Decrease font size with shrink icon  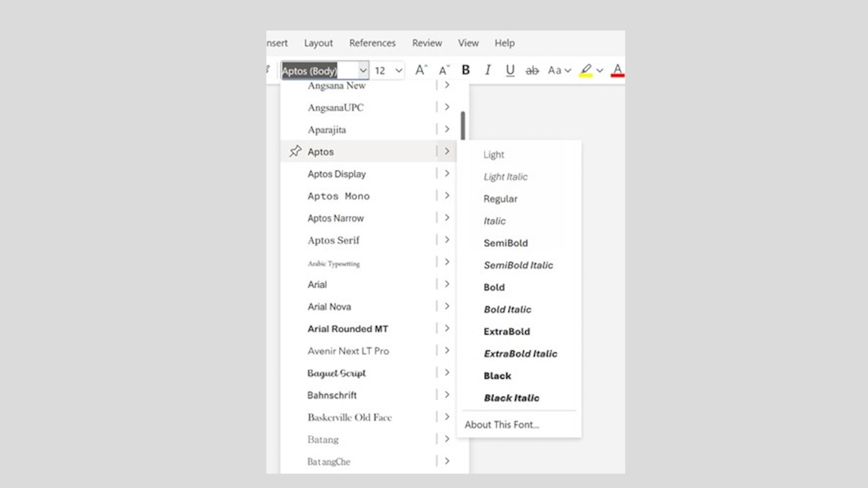coord(444,70)
